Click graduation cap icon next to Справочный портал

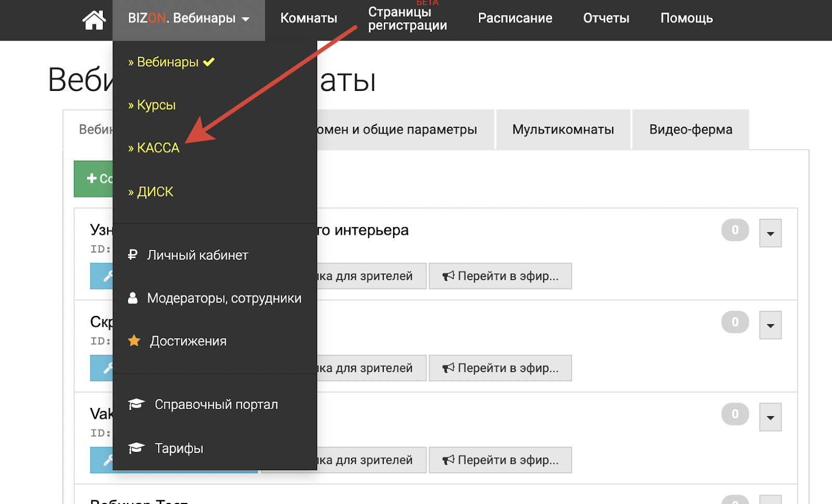tap(136, 404)
